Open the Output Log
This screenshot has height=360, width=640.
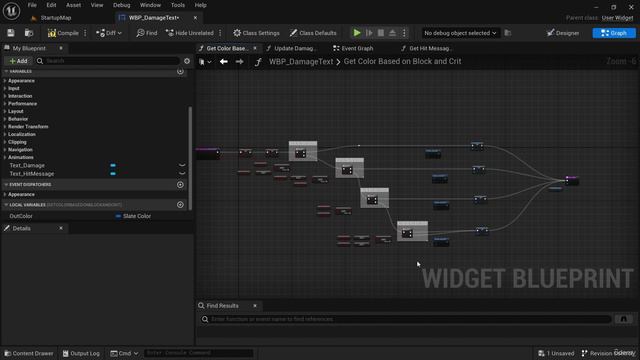click(81, 353)
